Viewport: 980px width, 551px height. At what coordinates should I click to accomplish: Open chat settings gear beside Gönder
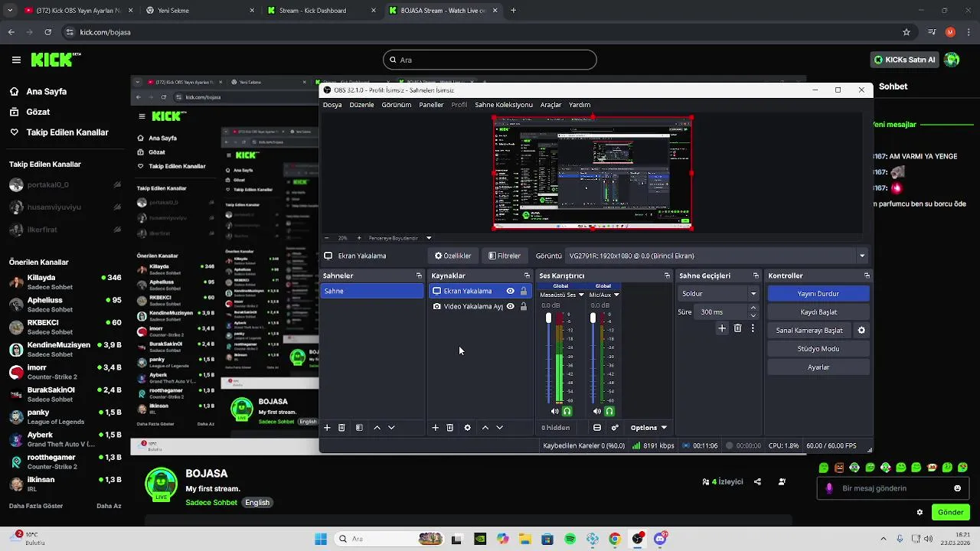(920, 512)
